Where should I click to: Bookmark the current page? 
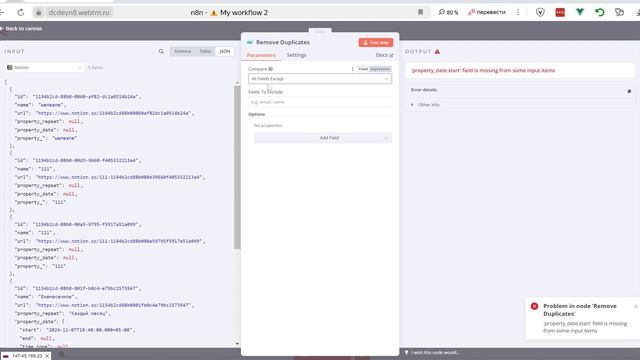pos(420,12)
